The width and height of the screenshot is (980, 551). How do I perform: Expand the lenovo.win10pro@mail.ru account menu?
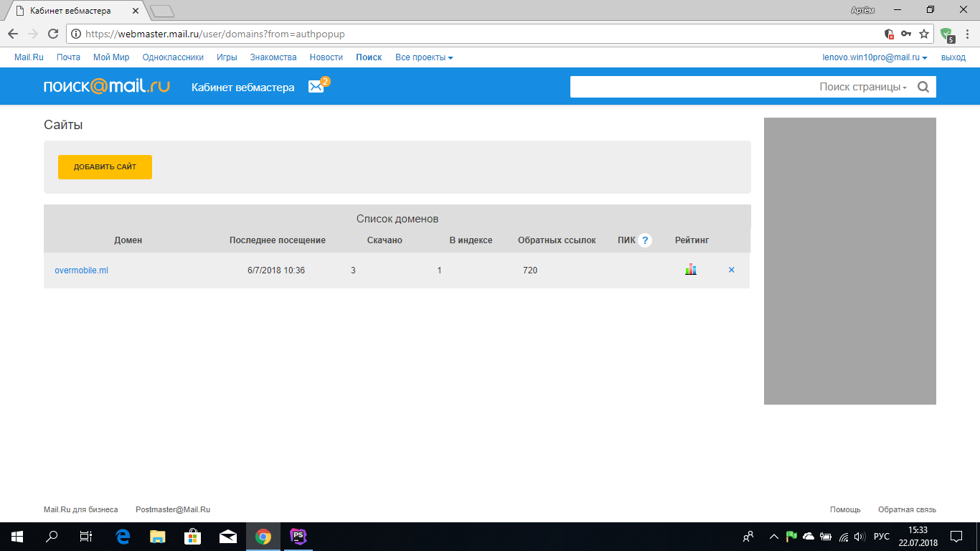pos(875,57)
